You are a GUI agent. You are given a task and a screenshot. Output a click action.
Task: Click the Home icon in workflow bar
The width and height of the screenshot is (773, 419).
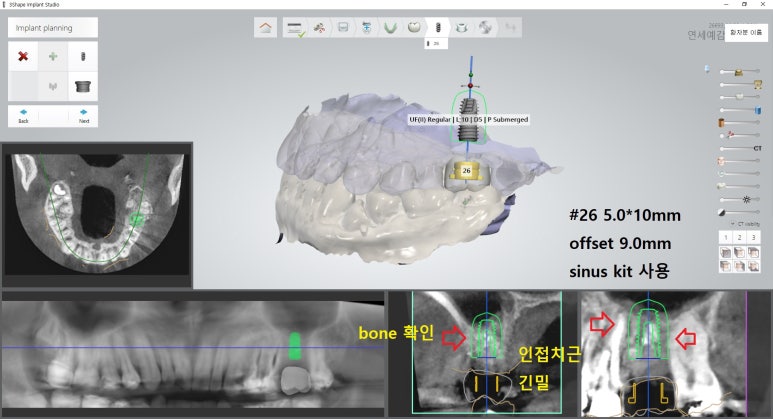(265, 27)
